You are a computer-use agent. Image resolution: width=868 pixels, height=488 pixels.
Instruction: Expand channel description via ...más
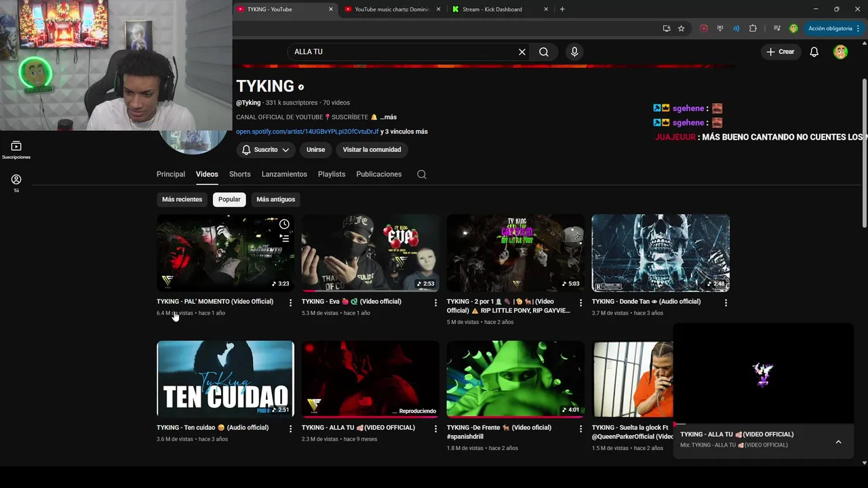[389, 117]
